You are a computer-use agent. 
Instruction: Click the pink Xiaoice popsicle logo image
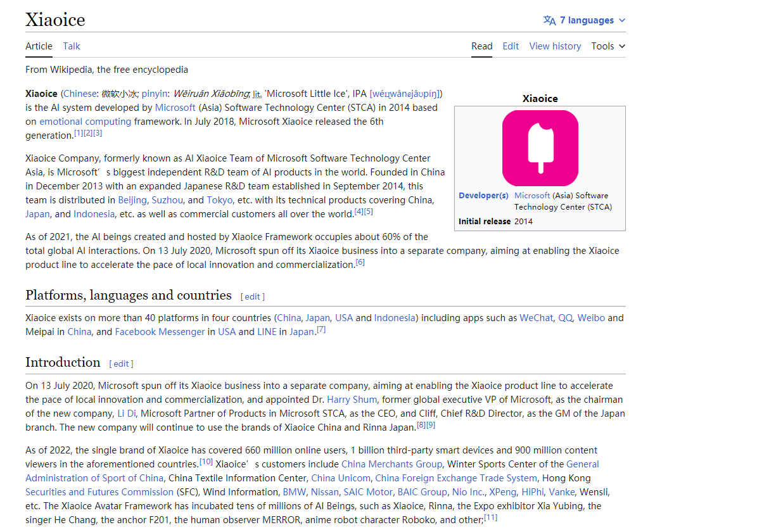click(x=540, y=148)
